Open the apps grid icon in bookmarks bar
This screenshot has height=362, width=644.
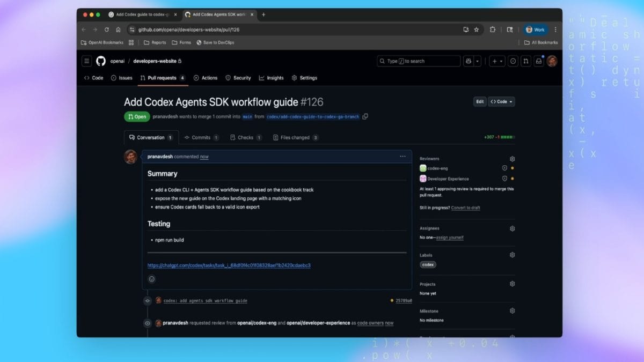click(x=131, y=42)
